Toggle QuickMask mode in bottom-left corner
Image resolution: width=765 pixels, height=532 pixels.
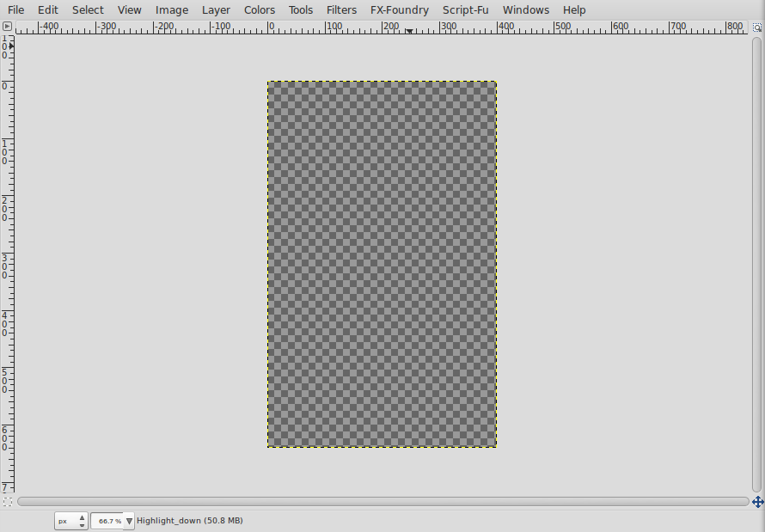click(7, 502)
